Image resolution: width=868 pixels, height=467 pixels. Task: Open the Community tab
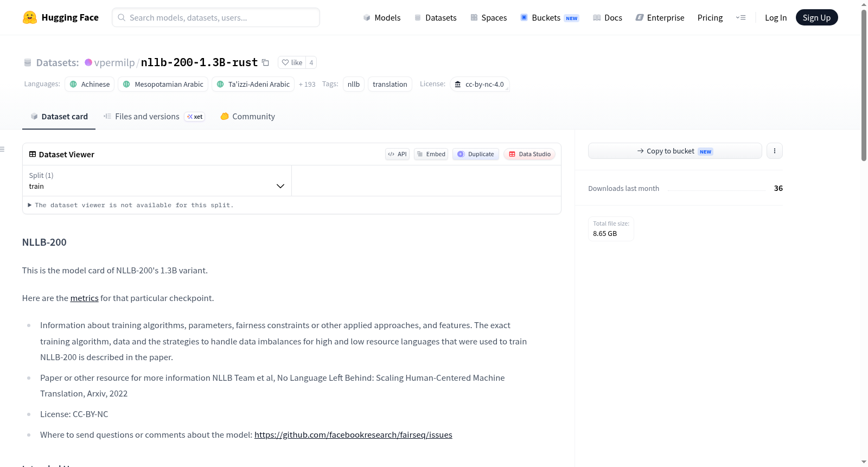[x=247, y=116]
